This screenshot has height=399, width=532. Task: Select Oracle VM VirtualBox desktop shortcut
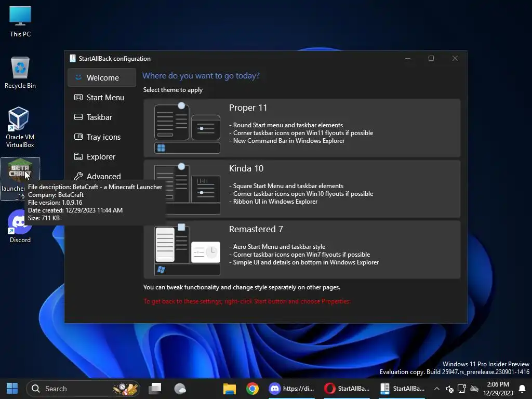pos(20,127)
